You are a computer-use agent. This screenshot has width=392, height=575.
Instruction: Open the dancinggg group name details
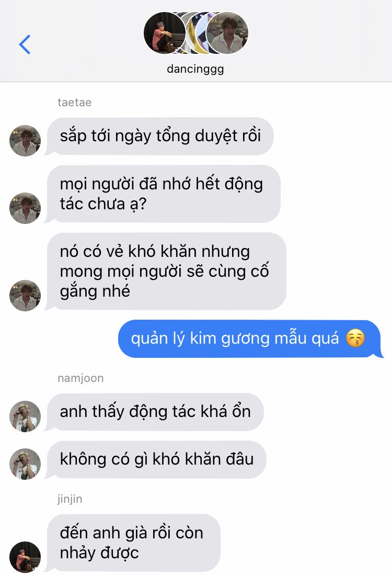click(195, 69)
